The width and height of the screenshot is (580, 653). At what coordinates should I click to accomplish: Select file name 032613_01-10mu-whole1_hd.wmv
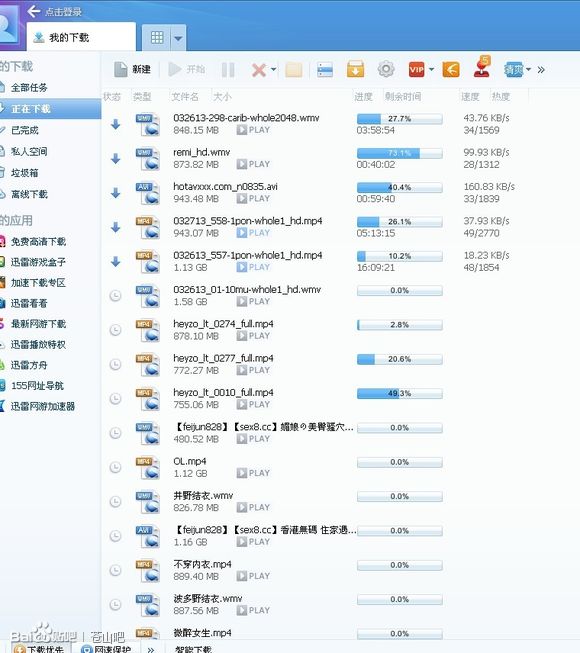[x=247, y=290]
